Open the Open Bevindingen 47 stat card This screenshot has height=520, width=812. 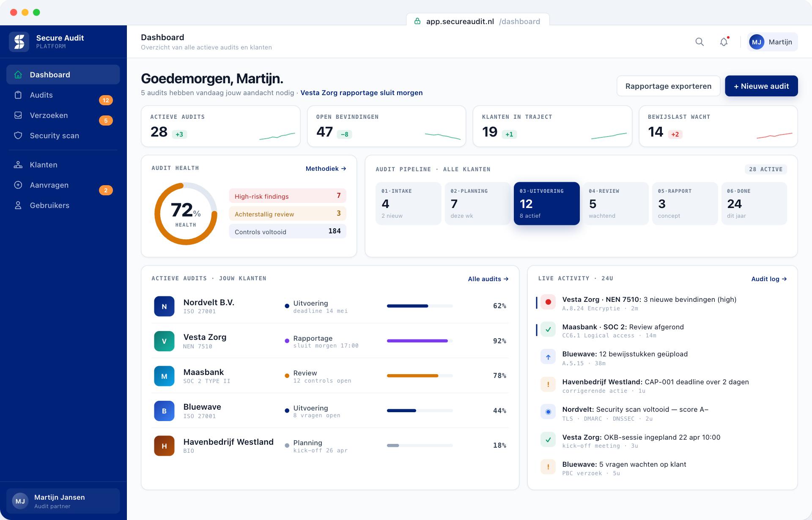(x=387, y=126)
